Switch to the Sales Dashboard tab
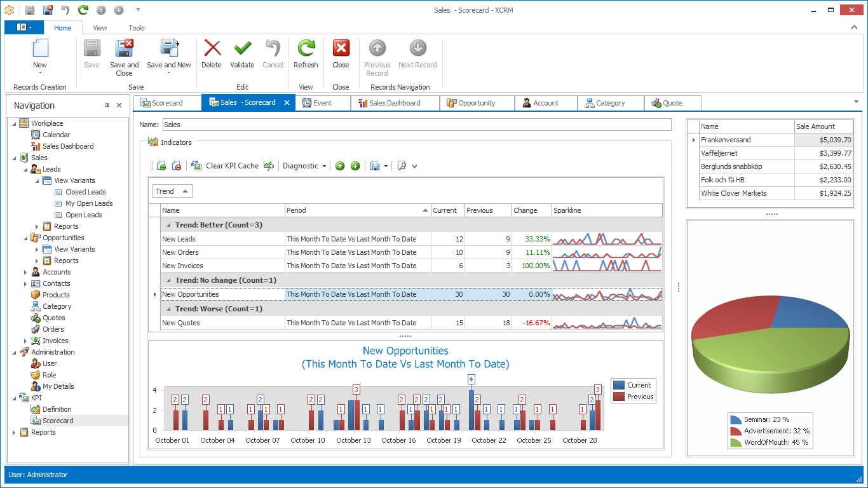The height and width of the screenshot is (488, 868). [x=394, y=103]
